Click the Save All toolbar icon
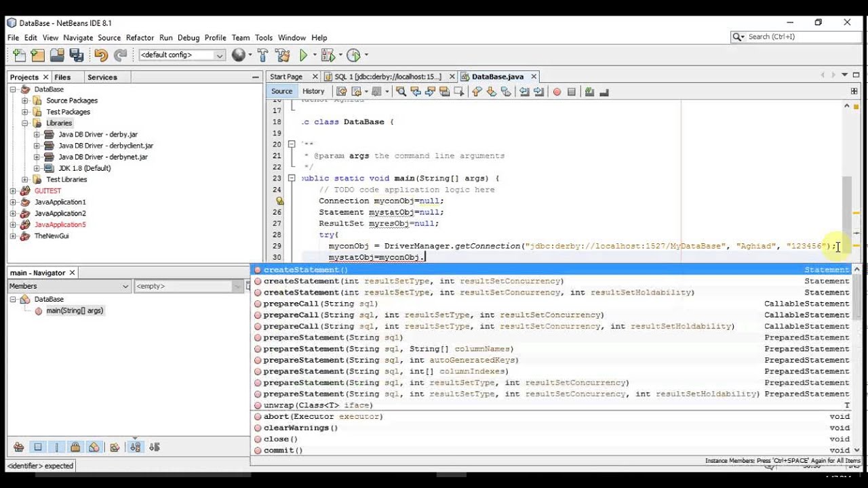The width and height of the screenshot is (868, 488). coord(76,56)
